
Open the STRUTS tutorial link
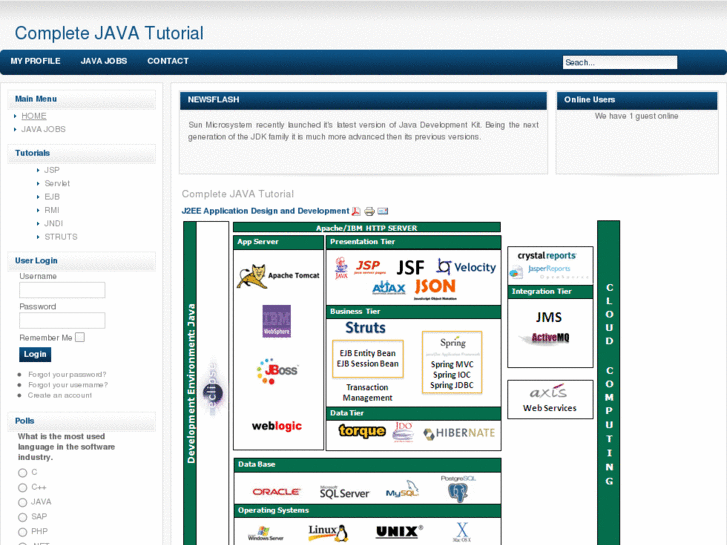pos(61,237)
